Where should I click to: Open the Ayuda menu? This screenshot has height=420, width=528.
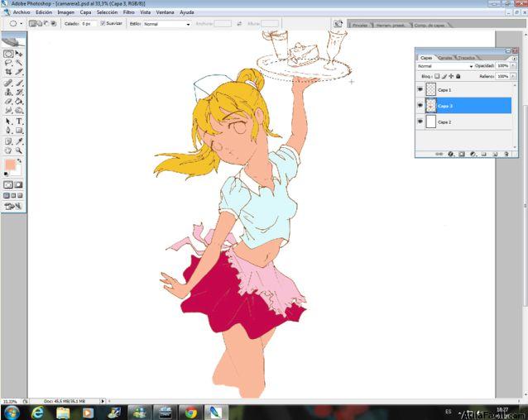click(x=186, y=12)
